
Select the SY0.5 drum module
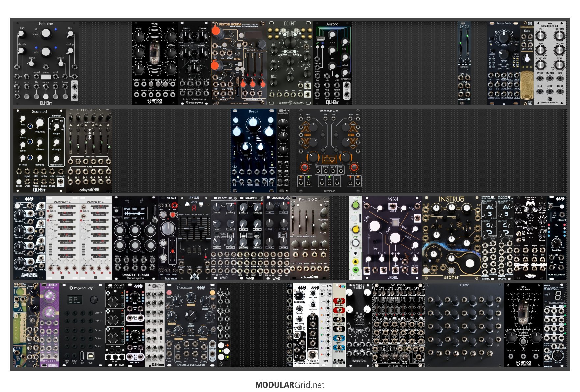tap(194, 238)
